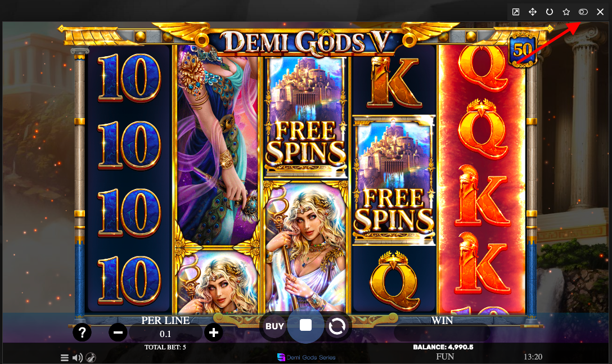Decrease per line bet with minus

click(x=118, y=332)
